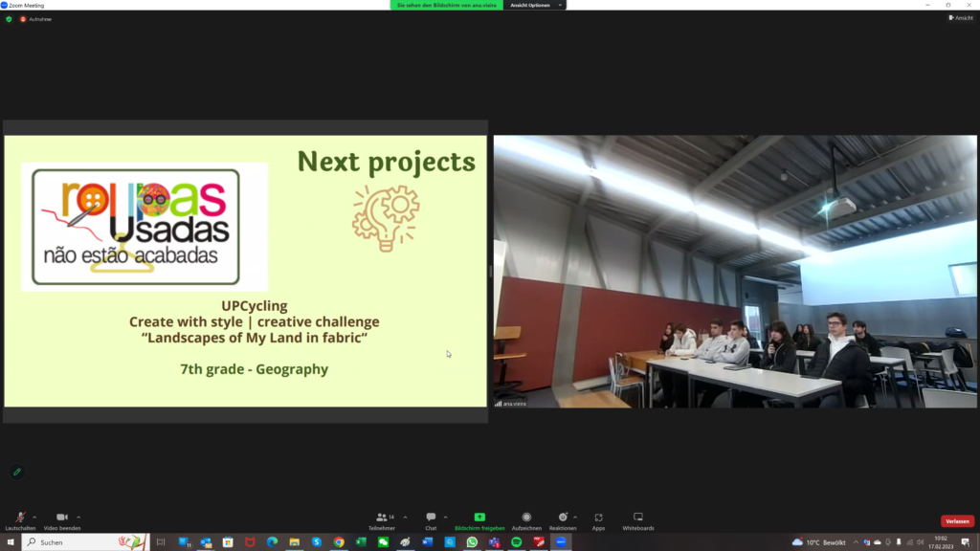The width and height of the screenshot is (980, 551).
Task: Open Spotify from the Windows taskbar
Action: pos(517,542)
